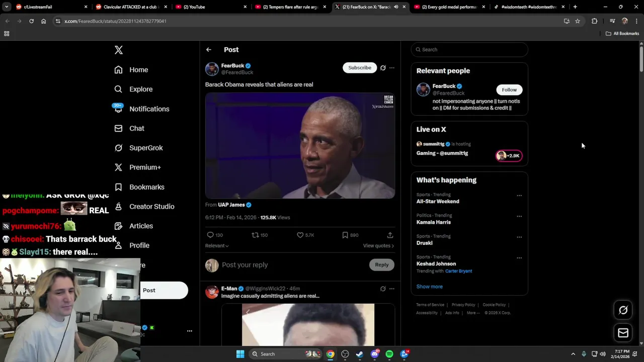Open the Druski trending options
This screenshot has width=644, height=362.
(x=519, y=237)
